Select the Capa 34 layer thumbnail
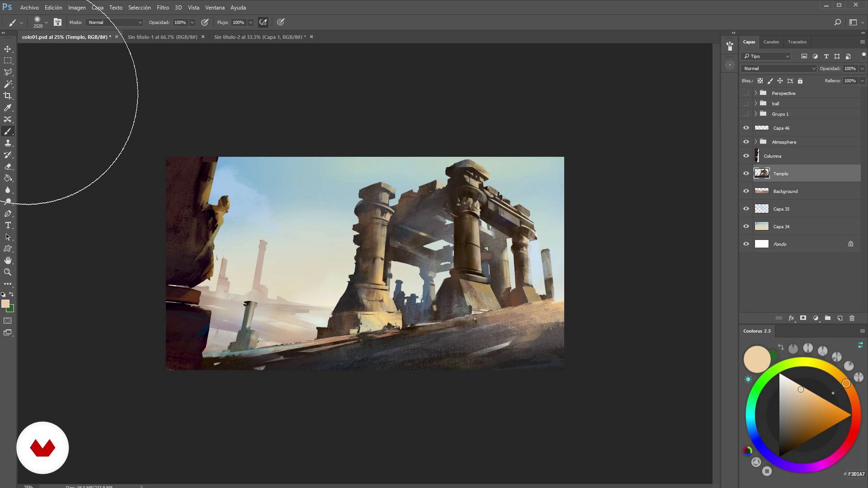 tap(762, 226)
